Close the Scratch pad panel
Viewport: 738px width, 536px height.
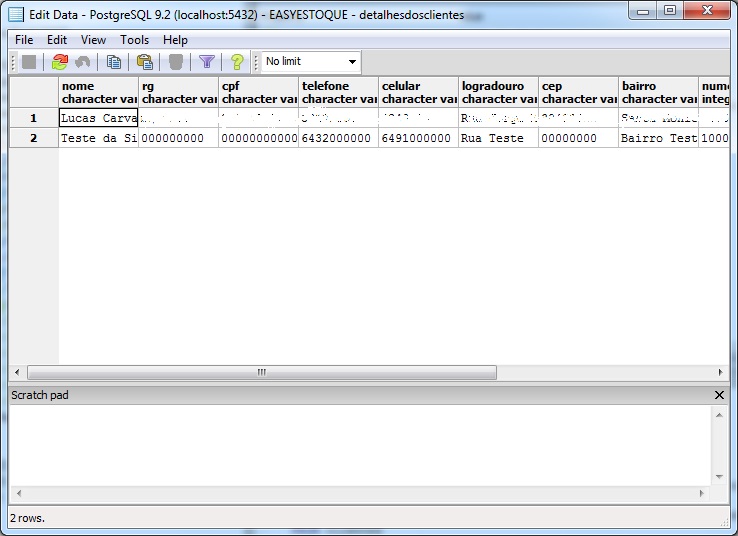click(x=719, y=395)
